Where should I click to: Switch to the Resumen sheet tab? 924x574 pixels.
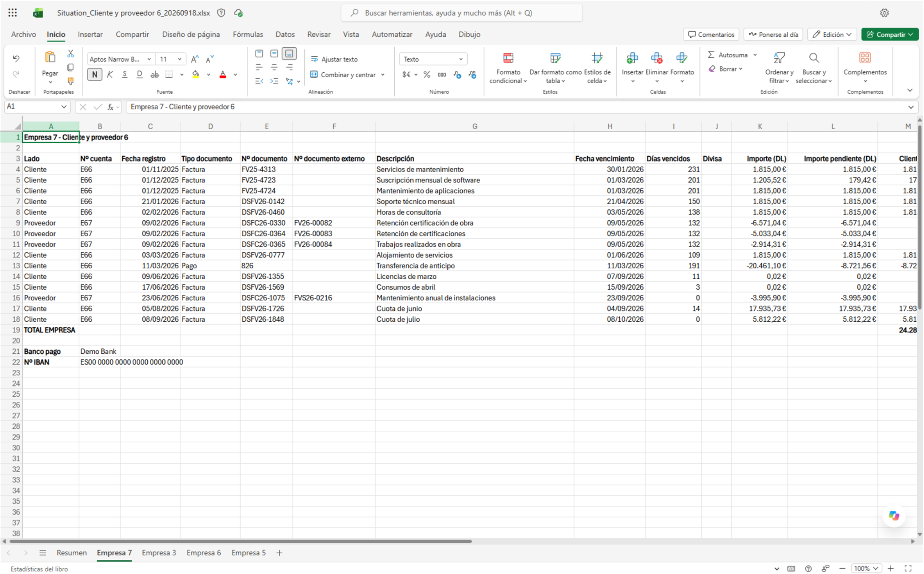[72, 553]
